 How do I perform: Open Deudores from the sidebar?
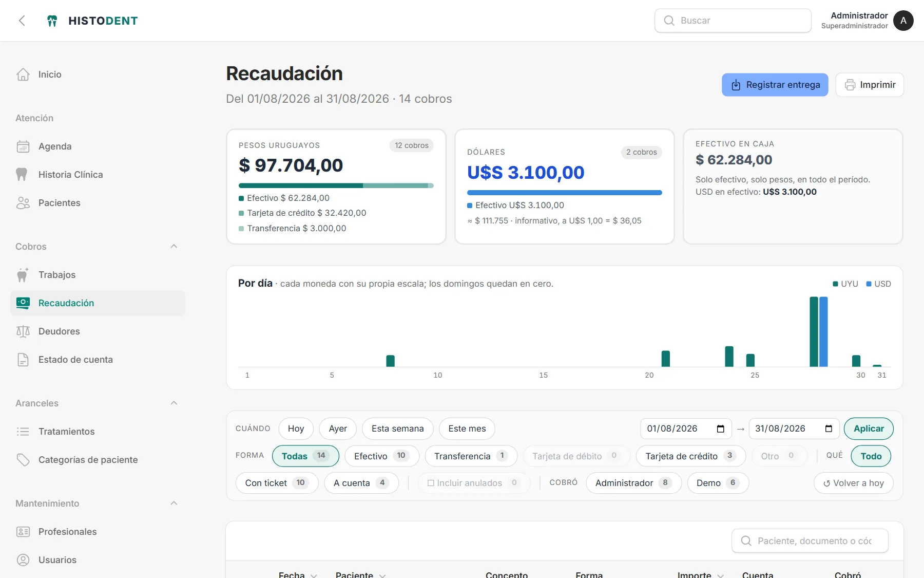(x=98, y=331)
